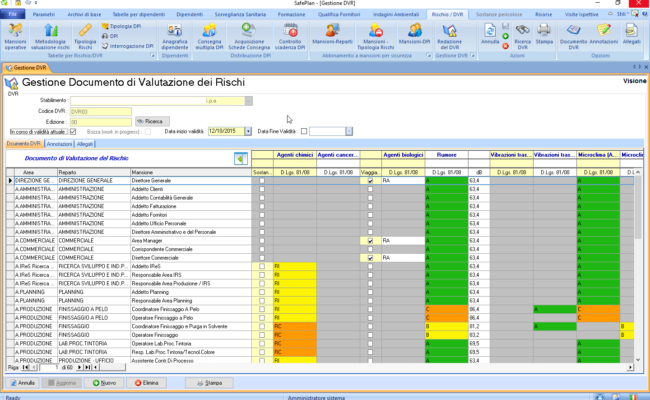The image size is (650, 400).
Task: Open Ricerca DVR binoculars
Action: point(522,36)
